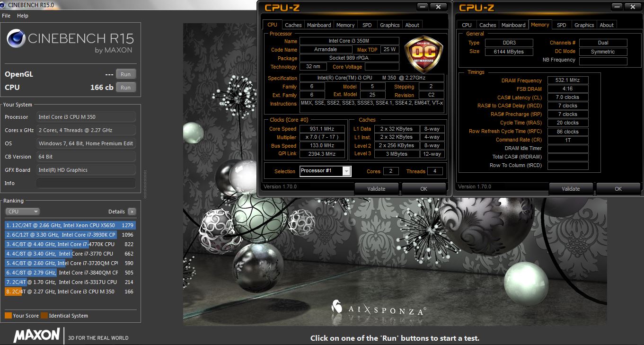
Task: Click Validate in left CPU-Z window
Action: (377, 189)
